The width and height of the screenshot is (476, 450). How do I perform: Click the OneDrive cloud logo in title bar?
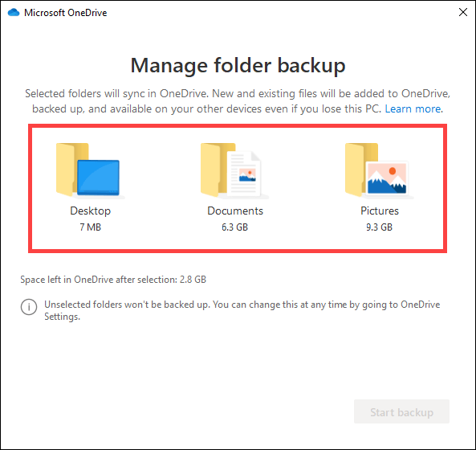[14, 13]
